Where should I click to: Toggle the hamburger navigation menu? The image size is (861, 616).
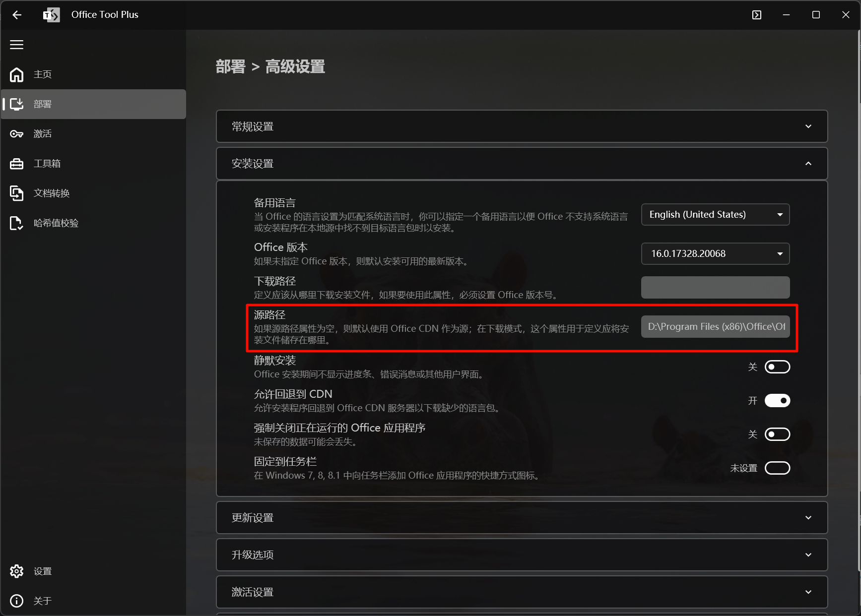pos(17,45)
